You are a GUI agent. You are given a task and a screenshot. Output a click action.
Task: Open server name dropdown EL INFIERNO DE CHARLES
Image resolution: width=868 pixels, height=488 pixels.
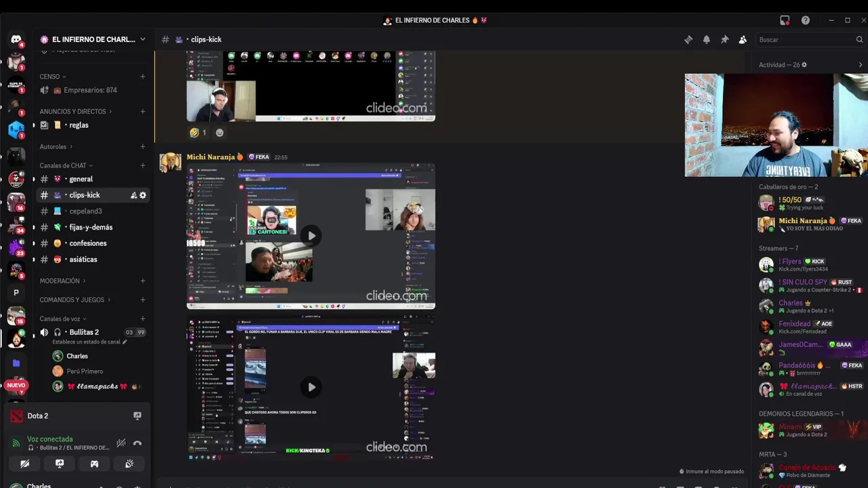pos(93,39)
